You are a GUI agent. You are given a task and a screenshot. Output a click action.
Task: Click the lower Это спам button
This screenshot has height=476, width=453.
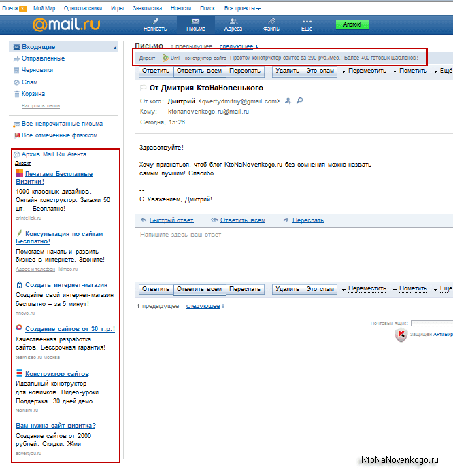tap(320, 289)
